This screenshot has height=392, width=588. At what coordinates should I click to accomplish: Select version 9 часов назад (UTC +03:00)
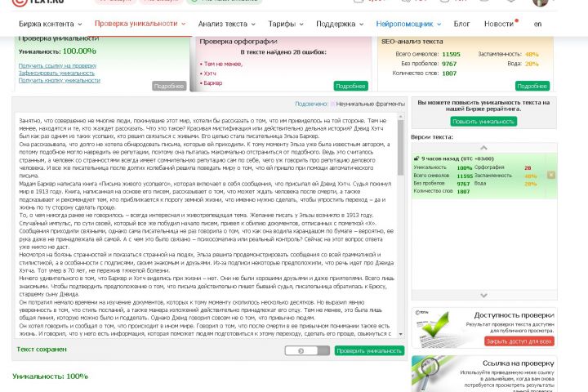coord(457,158)
